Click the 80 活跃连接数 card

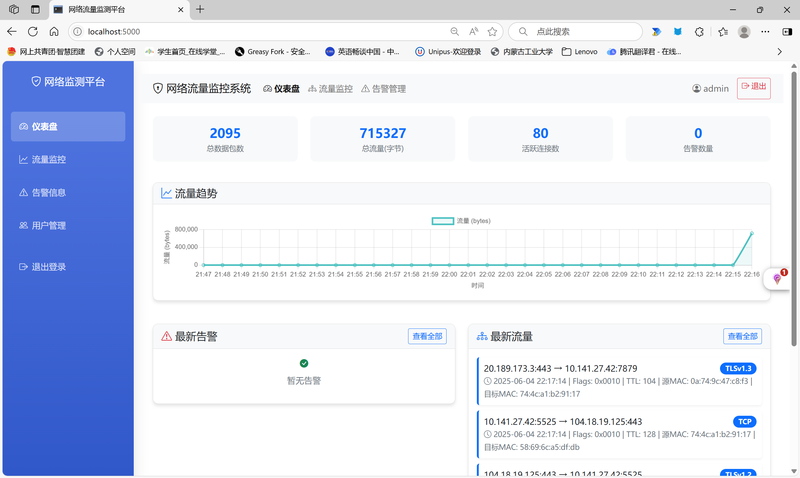click(540, 139)
